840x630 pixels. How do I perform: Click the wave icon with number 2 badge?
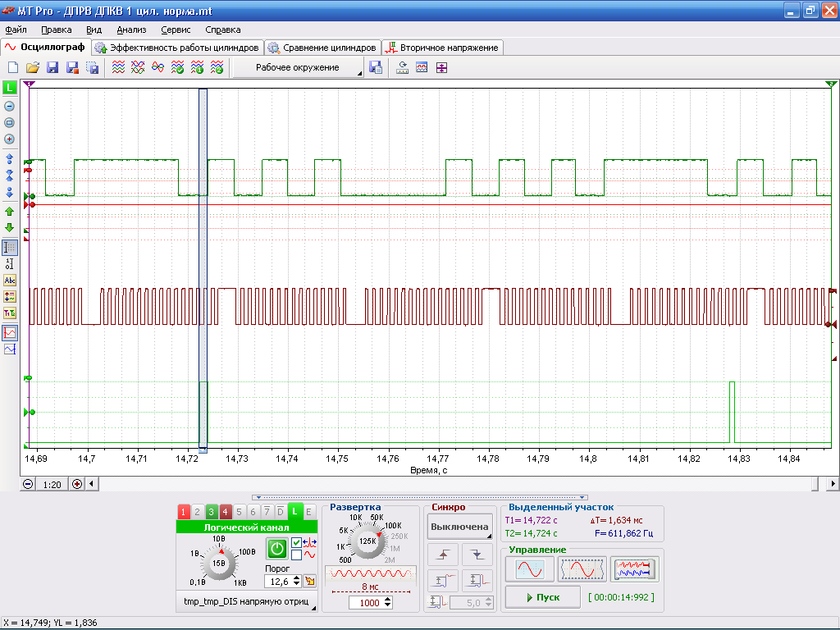(217, 67)
